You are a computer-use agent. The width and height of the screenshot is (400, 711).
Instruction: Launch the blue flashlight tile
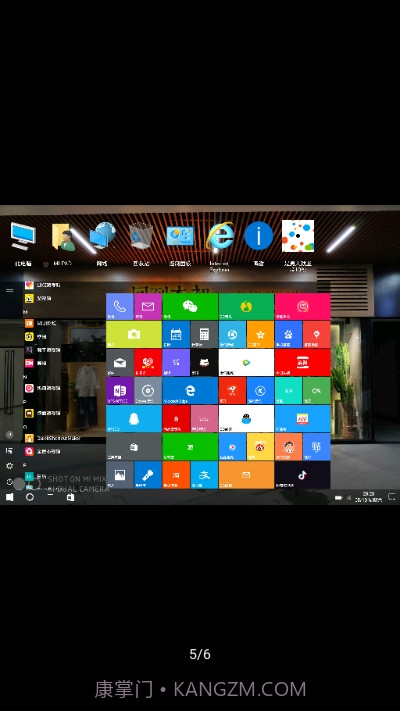coord(148,475)
